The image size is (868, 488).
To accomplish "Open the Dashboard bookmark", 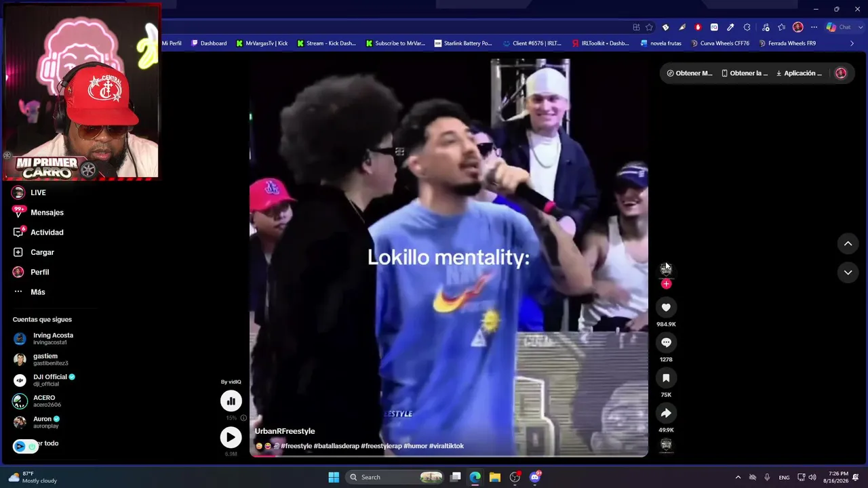I will click(209, 43).
